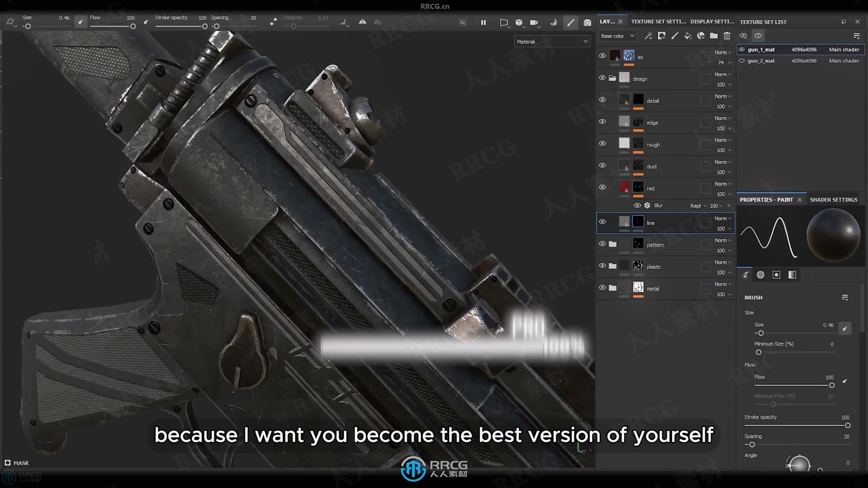Click the brush material sphere preview

(x=833, y=235)
